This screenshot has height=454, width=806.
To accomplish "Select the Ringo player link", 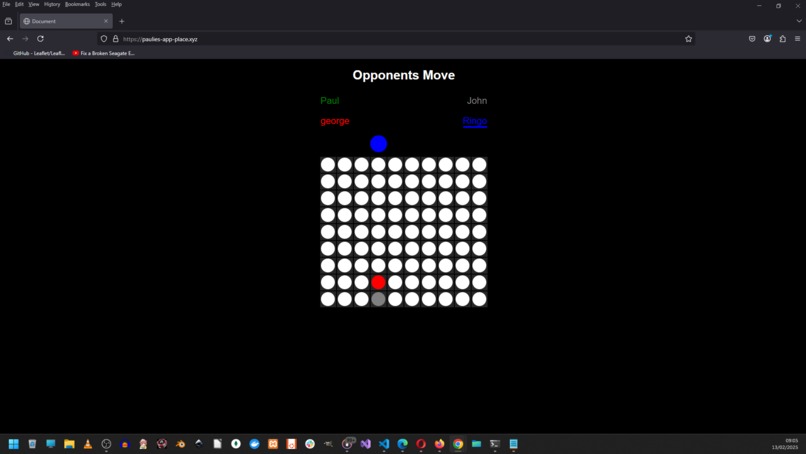I will coord(474,121).
